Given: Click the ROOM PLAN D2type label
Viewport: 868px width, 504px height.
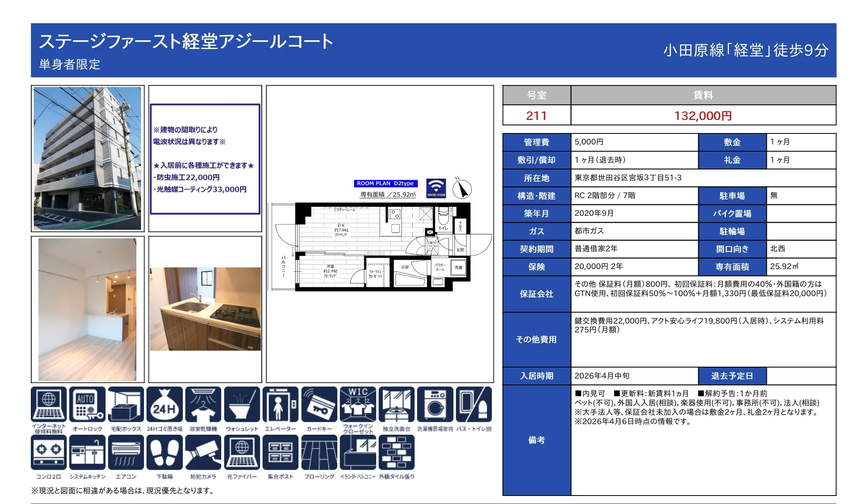Looking at the screenshot, I should pyautogui.click(x=385, y=183).
